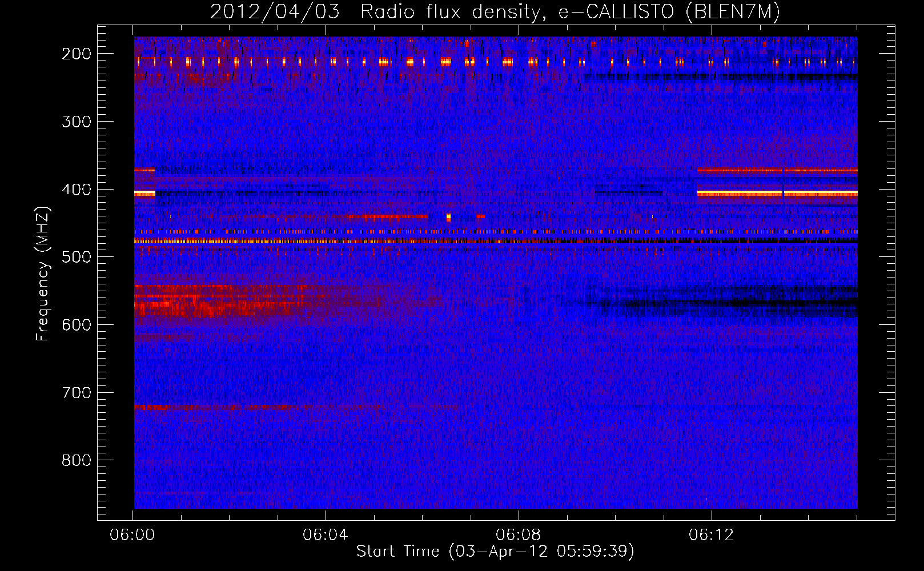This screenshot has height=571, width=924.
Task: Select the '600' frequency axis label
Action: coord(77,325)
